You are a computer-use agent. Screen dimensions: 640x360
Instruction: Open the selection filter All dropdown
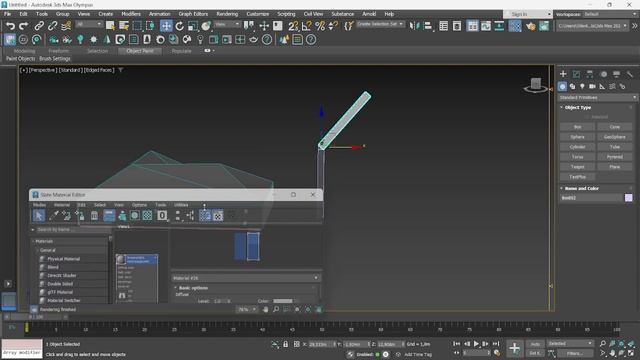click(89, 24)
